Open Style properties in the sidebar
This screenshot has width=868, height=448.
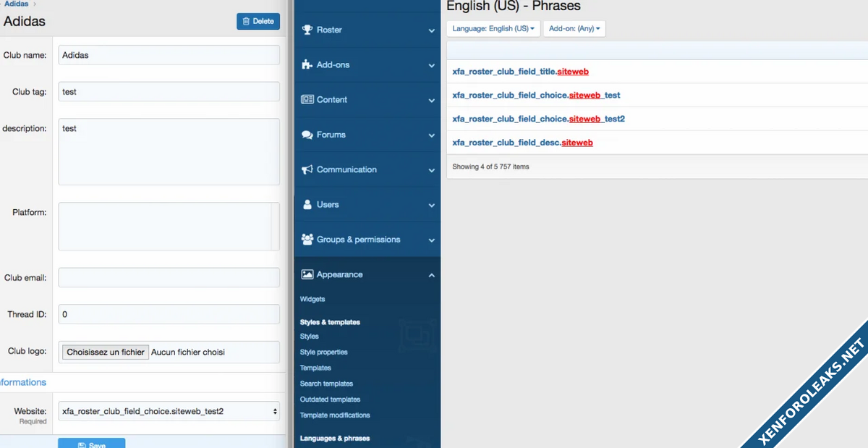pyautogui.click(x=323, y=352)
